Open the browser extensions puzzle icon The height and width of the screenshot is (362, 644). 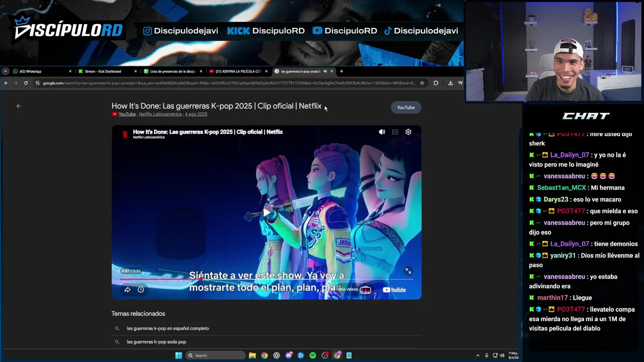[x=436, y=83]
